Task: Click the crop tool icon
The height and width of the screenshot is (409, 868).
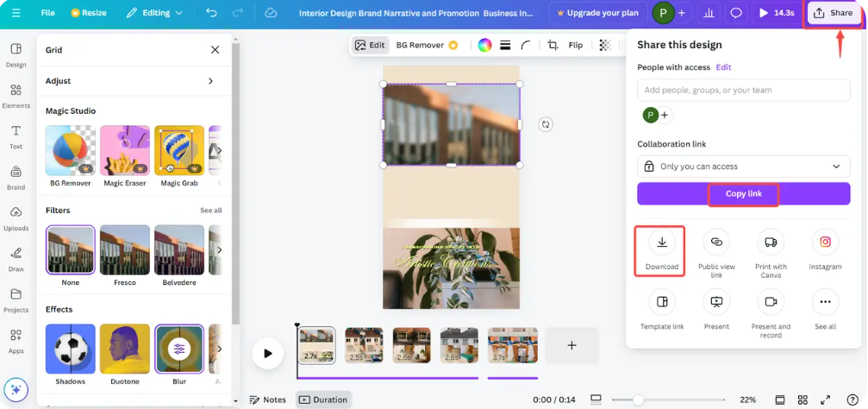Action: (x=553, y=45)
